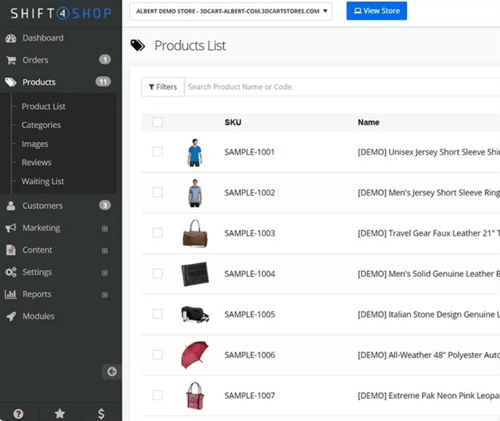Go to Dashboard in sidebar

tap(43, 38)
